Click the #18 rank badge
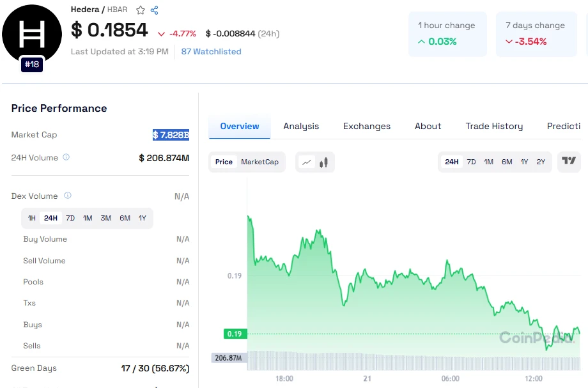588x388 pixels. [31, 65]
